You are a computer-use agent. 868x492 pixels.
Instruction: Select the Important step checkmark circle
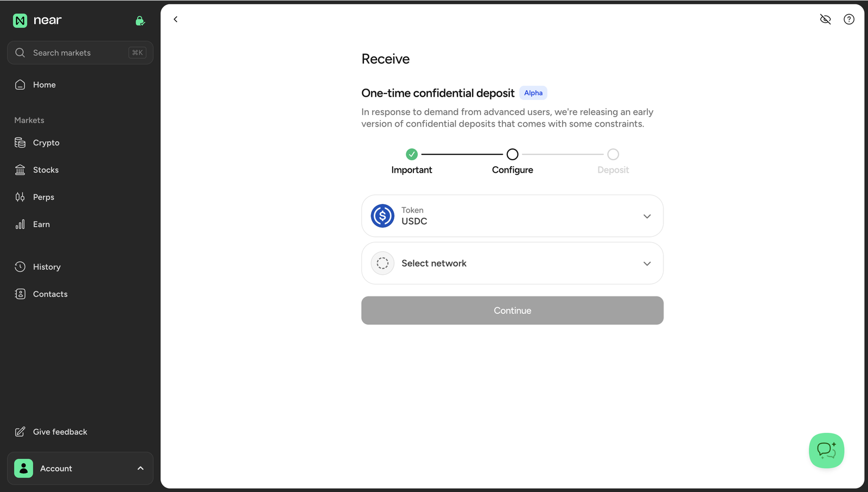point(412,154)
